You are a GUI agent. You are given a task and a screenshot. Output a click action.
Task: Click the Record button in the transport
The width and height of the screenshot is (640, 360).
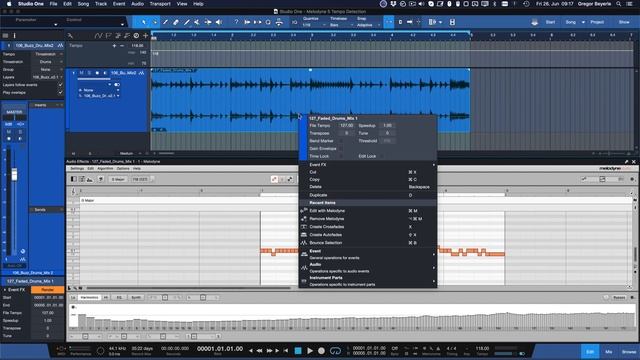321,351
